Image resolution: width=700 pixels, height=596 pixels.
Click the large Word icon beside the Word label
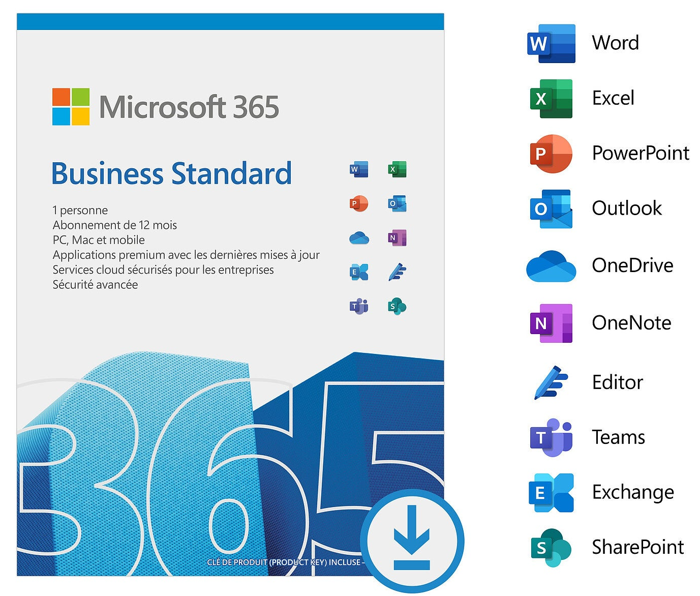(551, 43)
